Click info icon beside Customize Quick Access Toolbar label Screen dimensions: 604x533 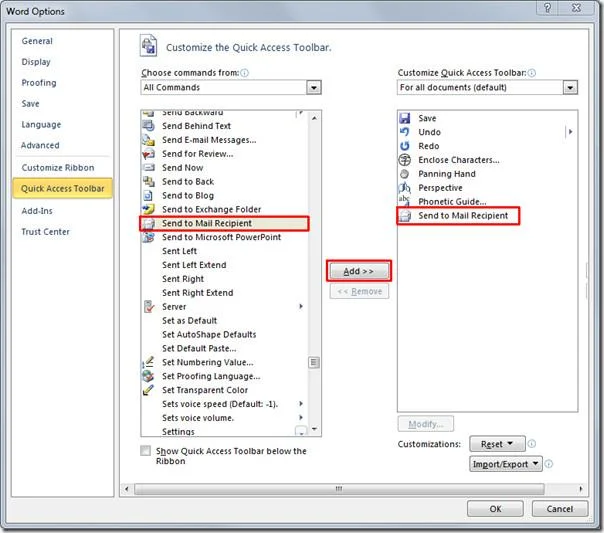(532, 73)
